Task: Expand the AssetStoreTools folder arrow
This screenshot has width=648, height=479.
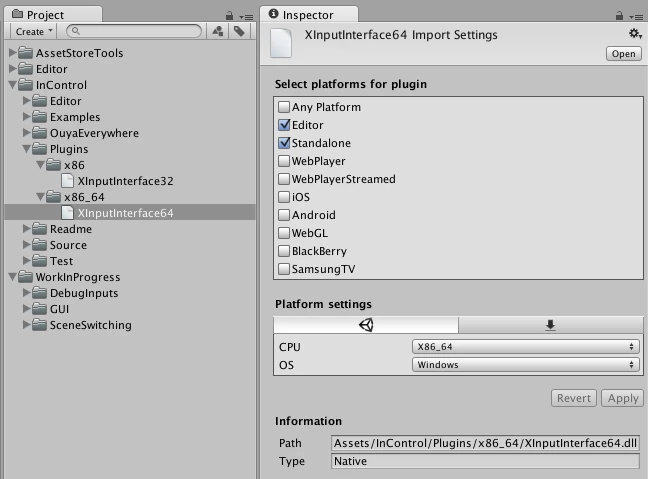Action: pos(12,52)
